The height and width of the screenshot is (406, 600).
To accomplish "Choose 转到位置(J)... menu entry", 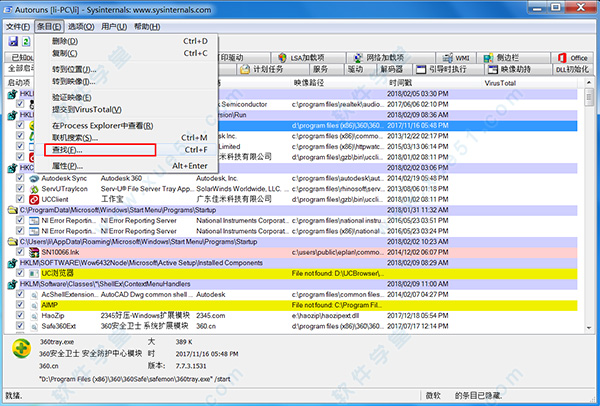I will [x=126, y=70].
